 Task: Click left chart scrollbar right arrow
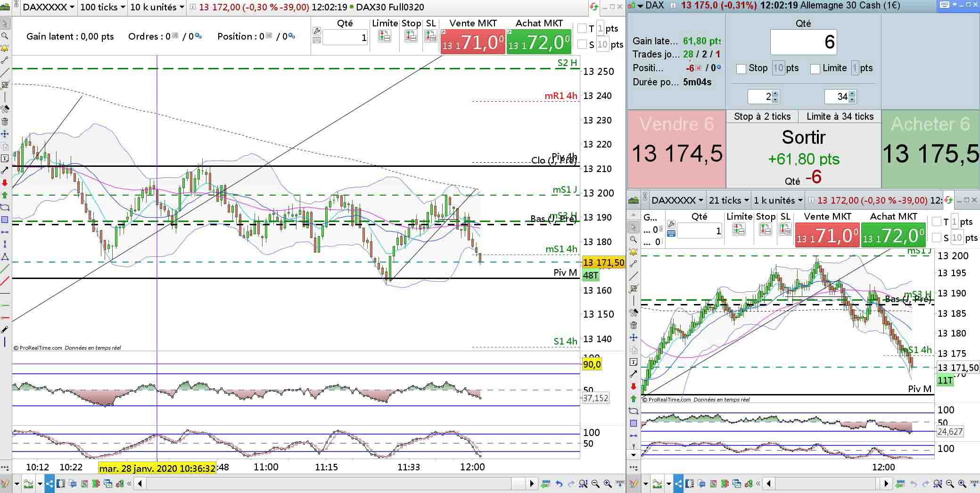(532, 484)
